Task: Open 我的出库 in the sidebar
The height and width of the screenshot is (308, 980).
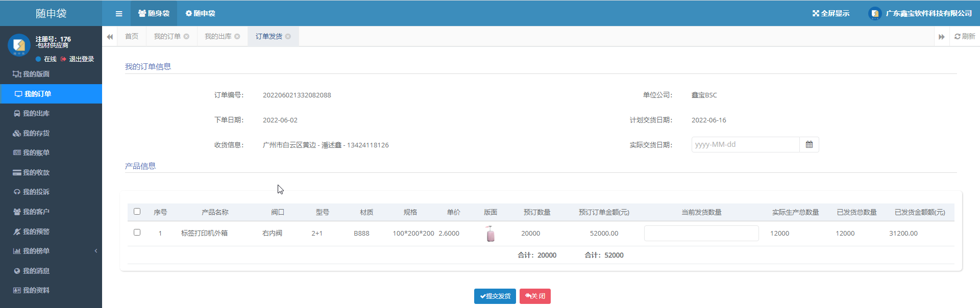Action: (x=51, y=113)
